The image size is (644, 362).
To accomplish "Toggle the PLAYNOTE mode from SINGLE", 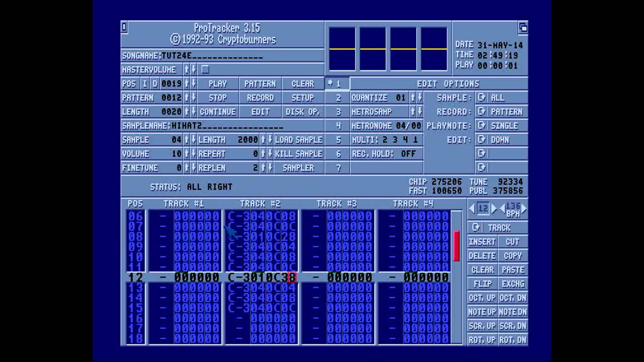I will [x=481, y=126].
